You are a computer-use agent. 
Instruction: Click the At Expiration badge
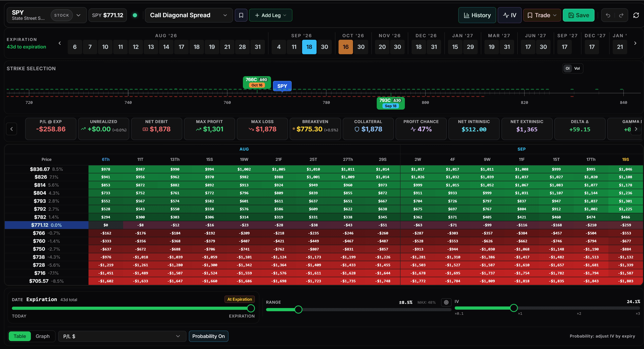(x=240, y=299)
